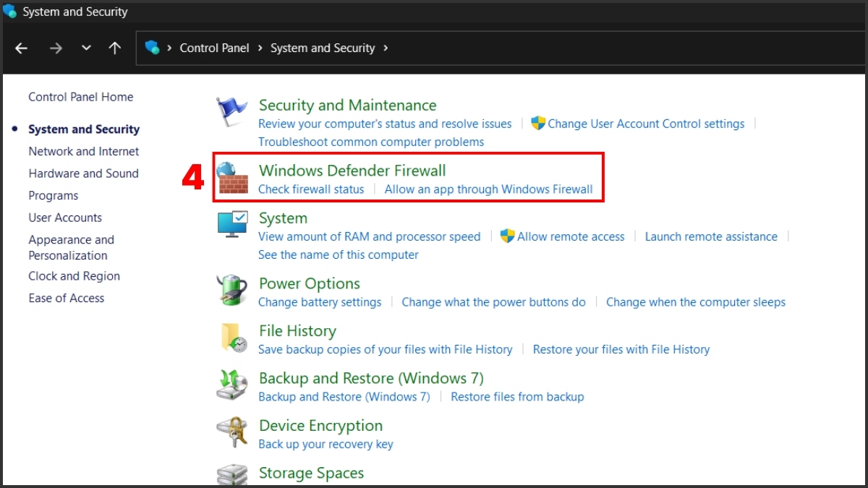Open the recent locations dropdown chevron

86,48
